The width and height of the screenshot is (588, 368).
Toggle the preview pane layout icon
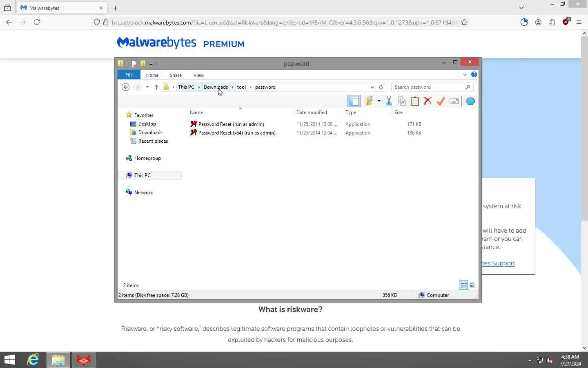[354, 101]
